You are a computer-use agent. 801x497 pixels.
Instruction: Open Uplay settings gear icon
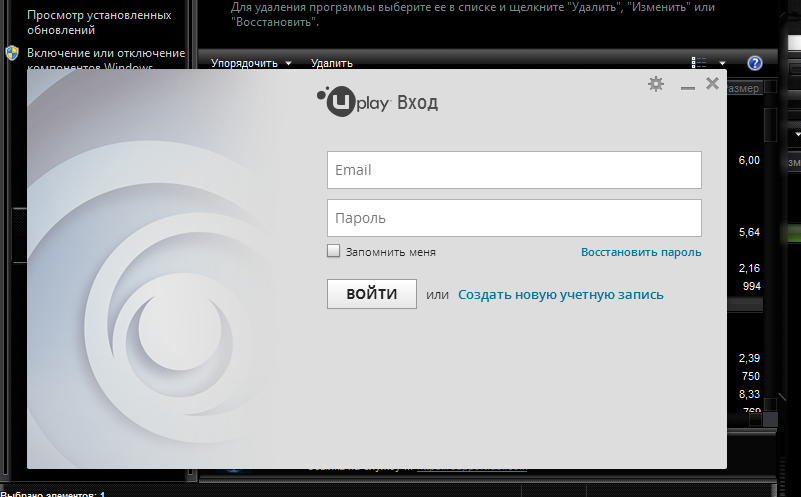pyautogui.click(x=656, y=84)
